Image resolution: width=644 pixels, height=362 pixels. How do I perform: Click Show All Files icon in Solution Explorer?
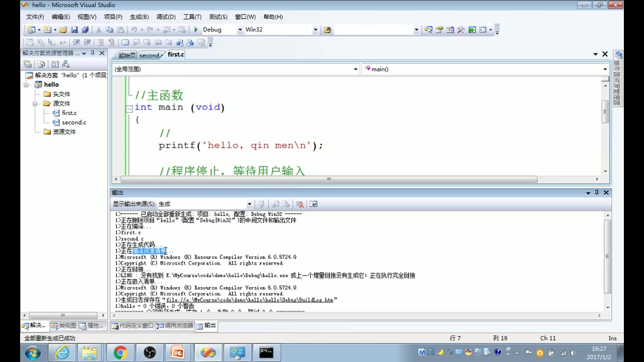42,64
